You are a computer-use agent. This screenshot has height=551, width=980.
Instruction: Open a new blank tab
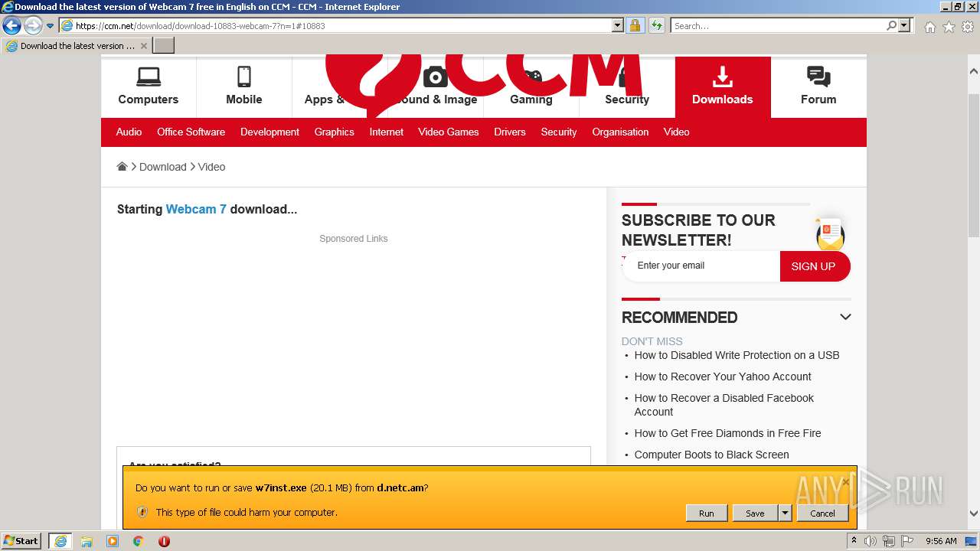point(164,46)
